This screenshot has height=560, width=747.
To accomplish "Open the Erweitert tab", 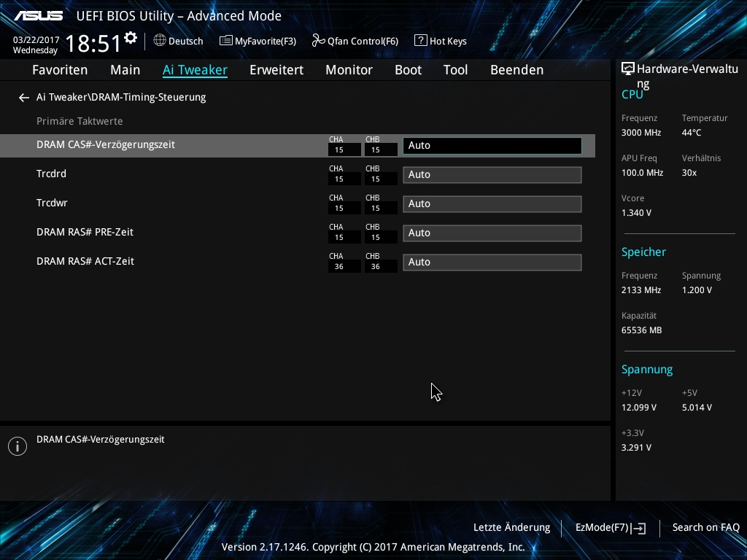I will [x=276, y=70].
